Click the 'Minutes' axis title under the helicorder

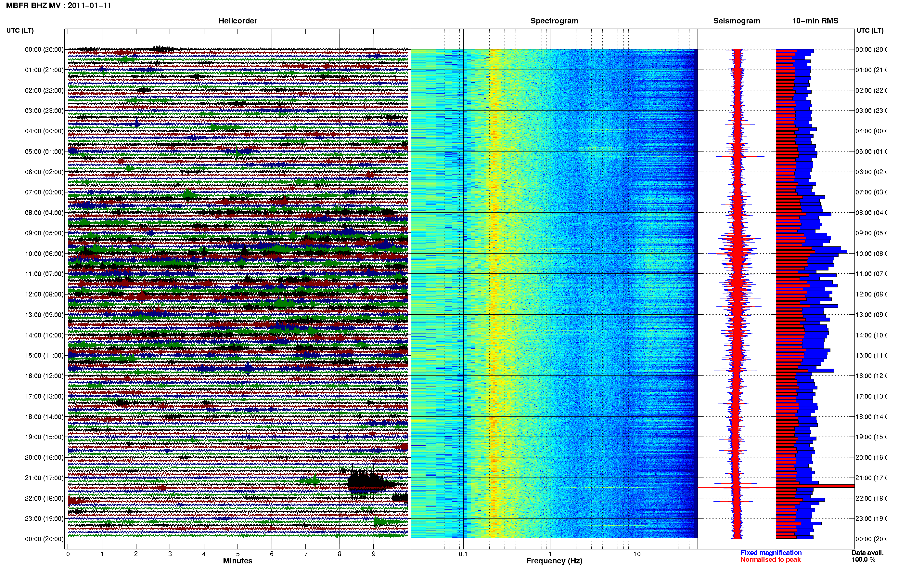pyautogui.click(x=237, y=561)
